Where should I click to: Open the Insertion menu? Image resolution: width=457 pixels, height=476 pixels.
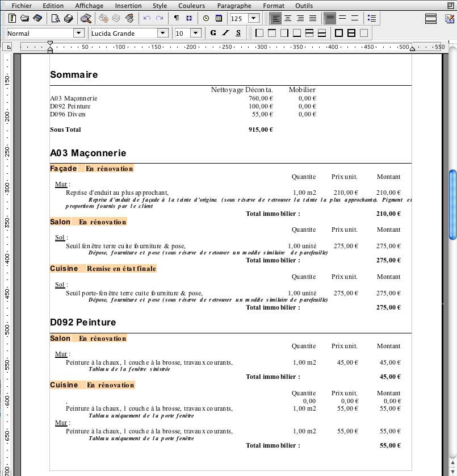pos(128,6)
